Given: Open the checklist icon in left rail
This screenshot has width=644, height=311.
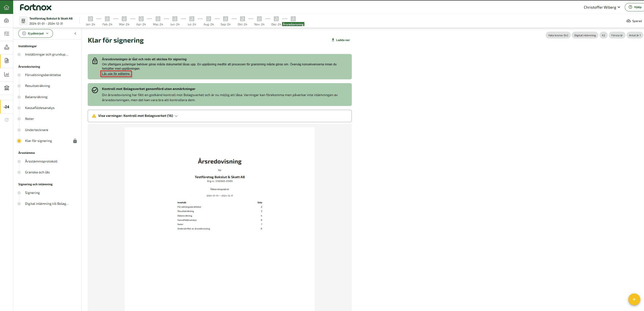Looking at the screenshot, I should point(7,33).
